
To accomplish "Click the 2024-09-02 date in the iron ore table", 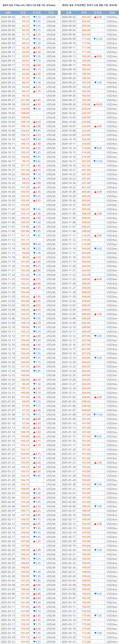I will (8, 17).
